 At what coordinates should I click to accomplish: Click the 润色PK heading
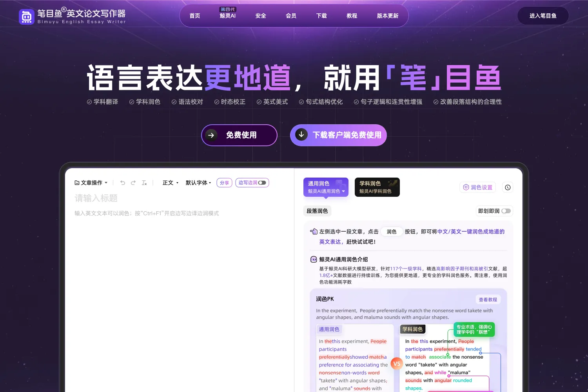pos(325,299)
